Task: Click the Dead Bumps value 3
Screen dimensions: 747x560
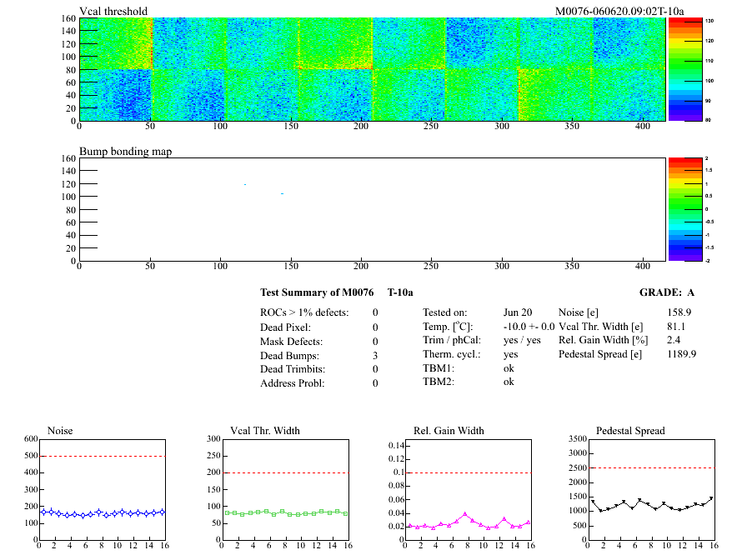Action: click(x=375, y=355)
